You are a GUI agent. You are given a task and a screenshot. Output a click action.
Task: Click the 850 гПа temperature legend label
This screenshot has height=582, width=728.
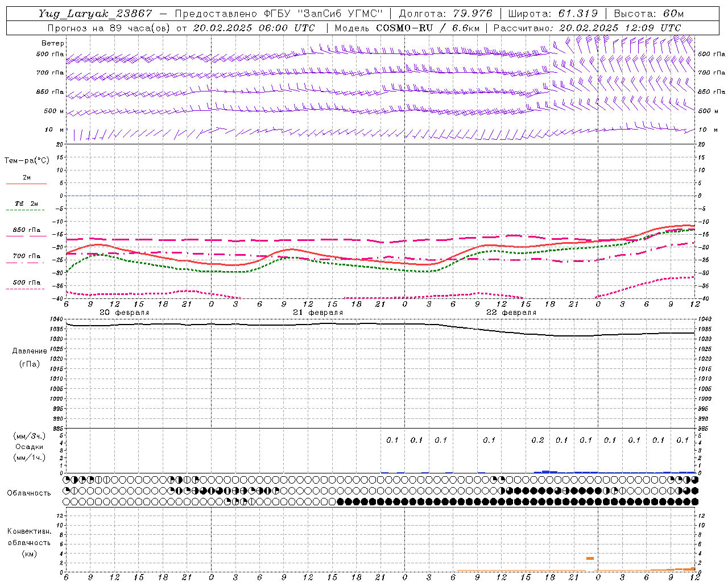click(x=27, y=230)
